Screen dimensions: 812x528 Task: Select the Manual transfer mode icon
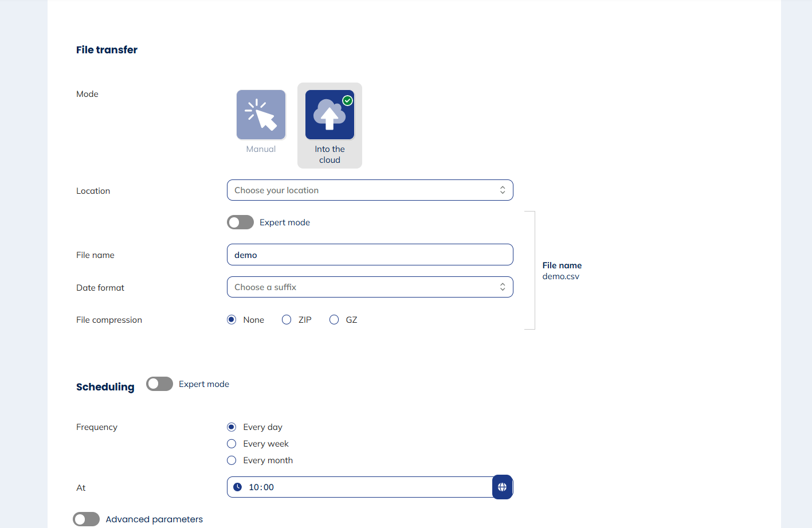click(x=261, y=115)
